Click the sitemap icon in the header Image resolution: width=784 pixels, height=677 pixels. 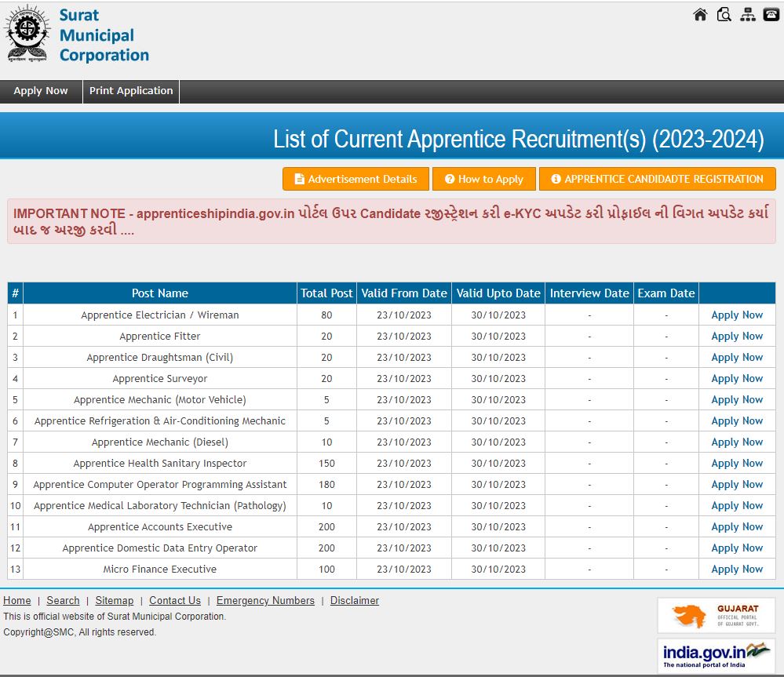[x=747, y=14]
